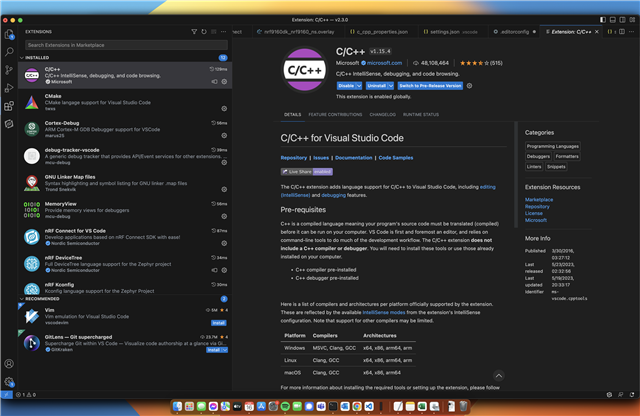Click the Programming Languages category tag

coord(552,146)
